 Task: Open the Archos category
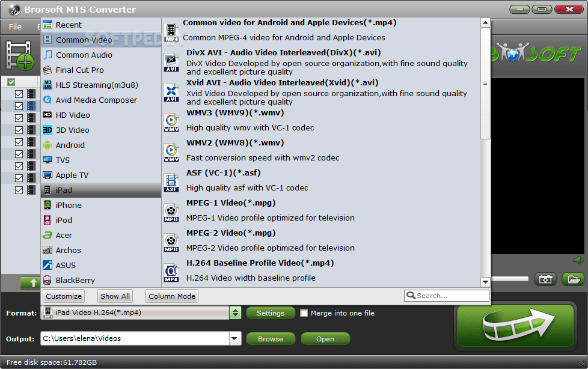101,250
